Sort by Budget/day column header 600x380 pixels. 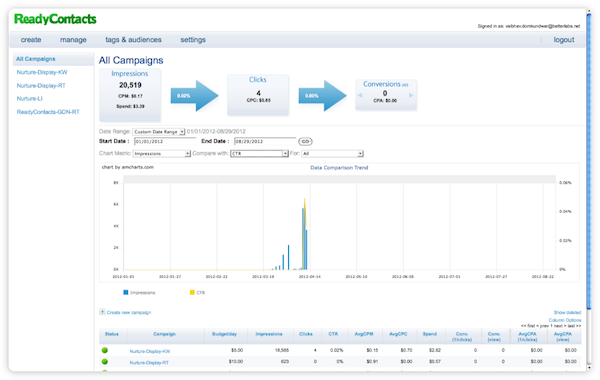225,334
